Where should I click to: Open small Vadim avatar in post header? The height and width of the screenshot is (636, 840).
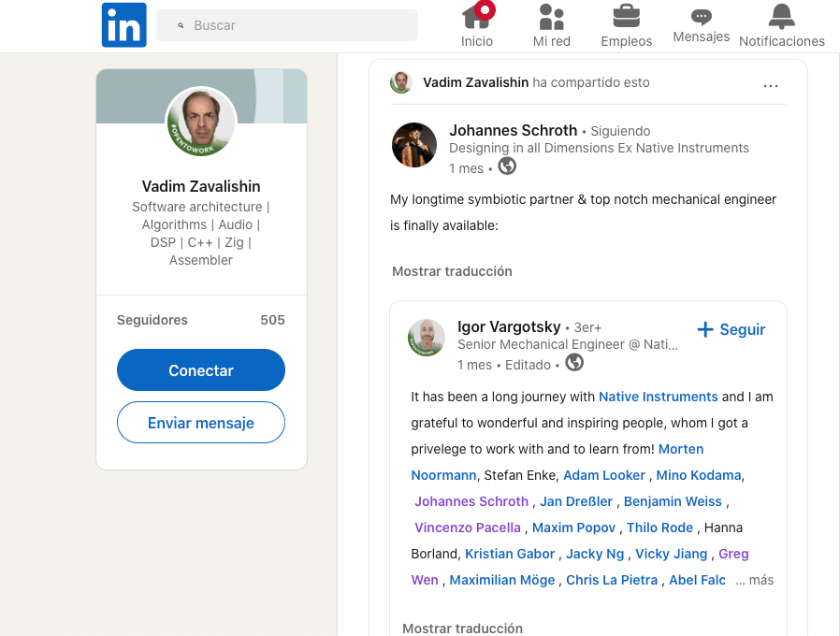(x=400, y=82)
